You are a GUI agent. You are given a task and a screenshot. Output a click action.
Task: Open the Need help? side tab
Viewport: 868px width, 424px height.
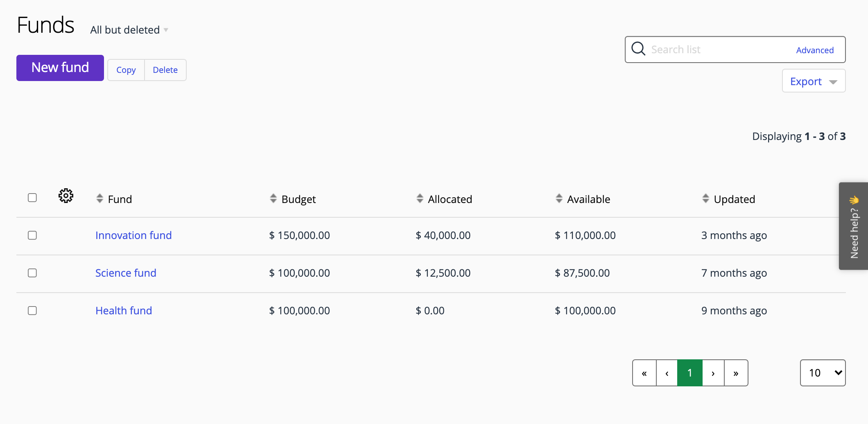[x=854, y=226]
